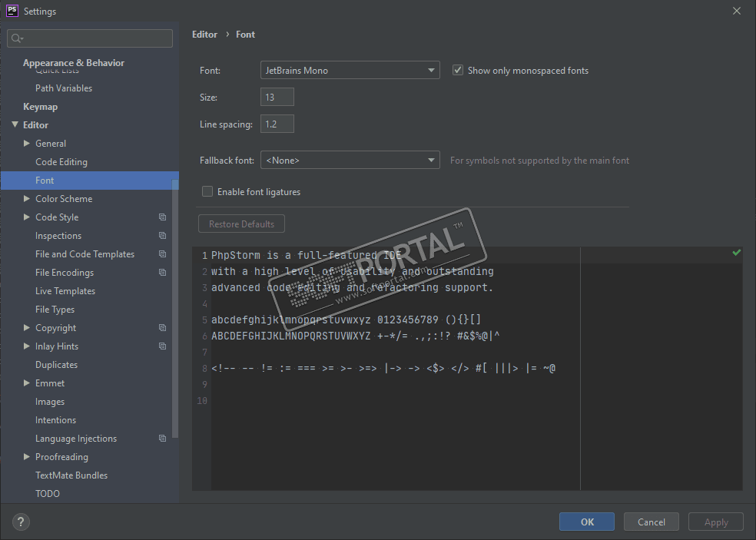Open help with the question mark button
Viewport: 756px width, 540px height.
point(21,522)
